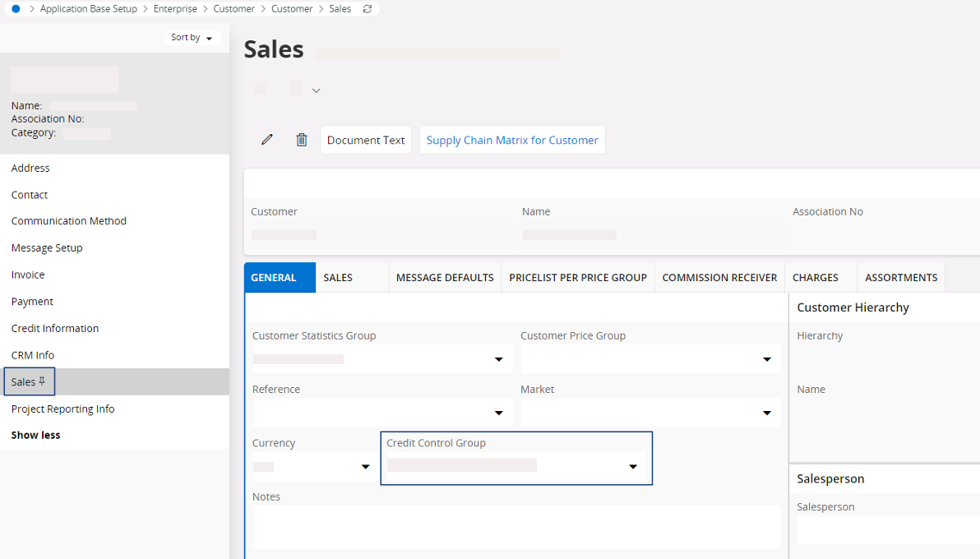Click Show less in sidebar
980x559 pixels.
point(35,435)
